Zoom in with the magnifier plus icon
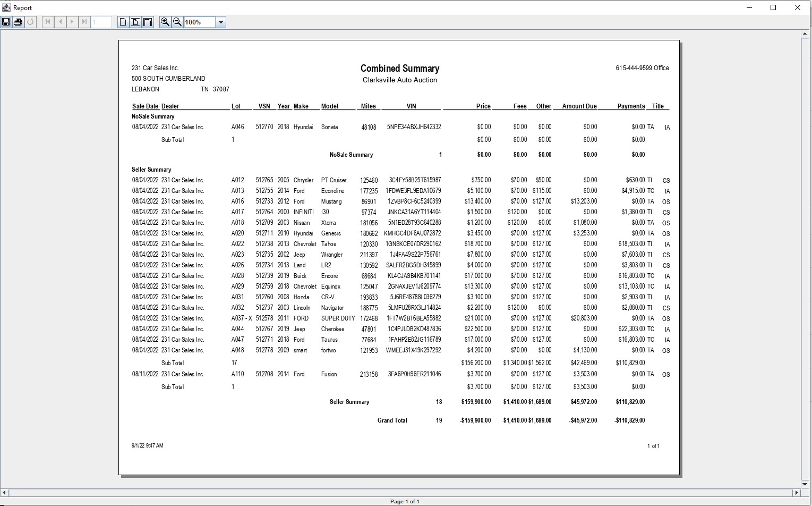812x506 pixels. (x=165, y=22)
